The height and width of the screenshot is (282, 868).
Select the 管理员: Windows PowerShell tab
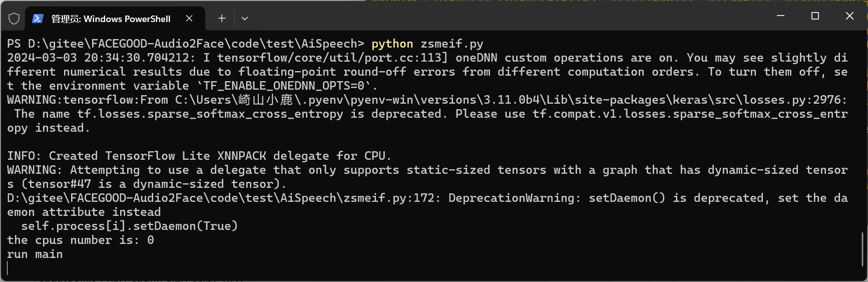tap(111, 19)
